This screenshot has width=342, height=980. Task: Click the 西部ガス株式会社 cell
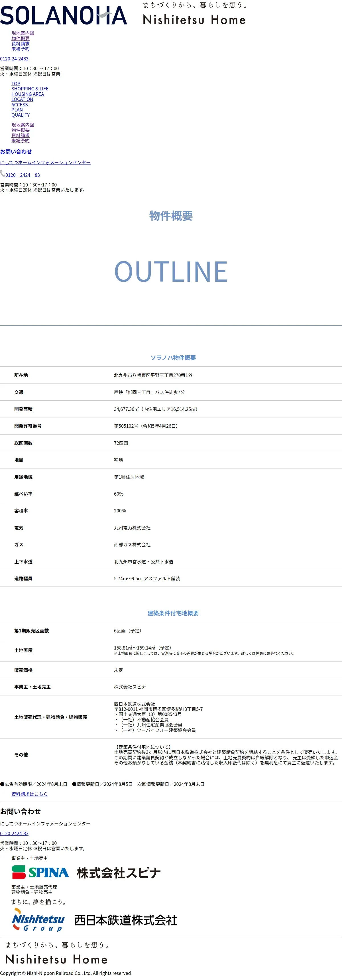coord(133,545)
